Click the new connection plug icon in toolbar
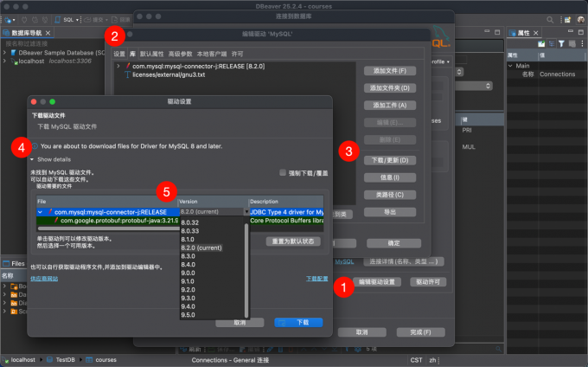This screenshot has height=367, width=588. pos(8,20)
